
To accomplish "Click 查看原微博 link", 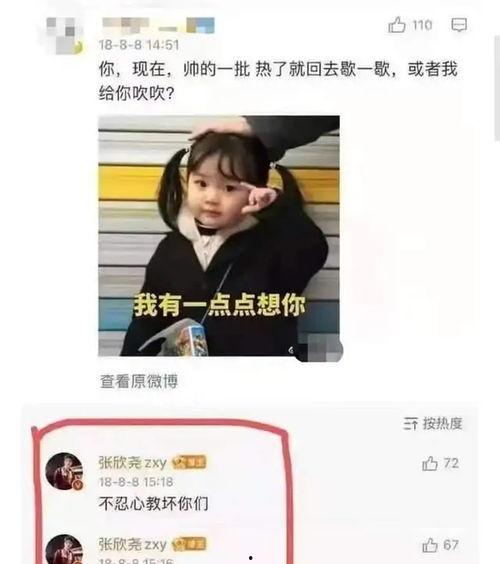I will click(138, 382).
